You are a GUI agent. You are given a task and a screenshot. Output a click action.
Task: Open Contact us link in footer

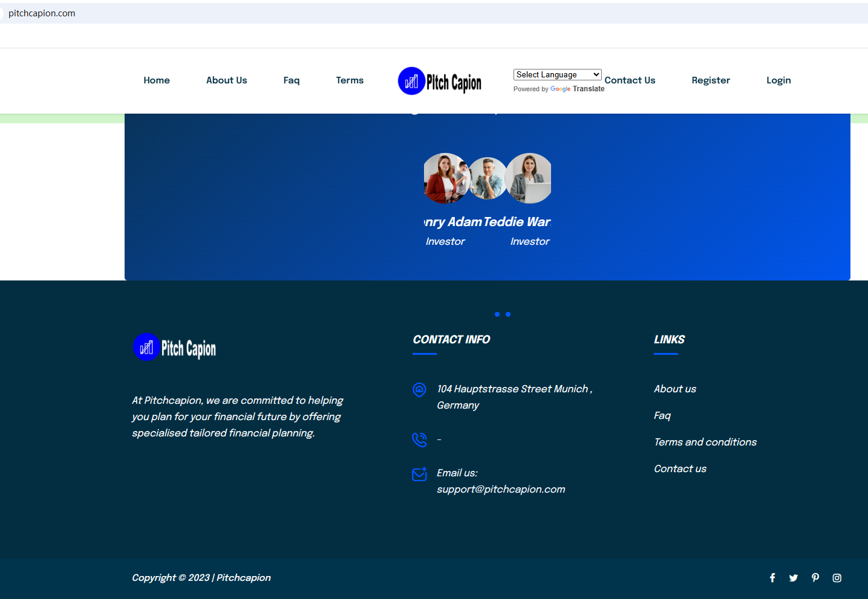(x=680, y=468)
